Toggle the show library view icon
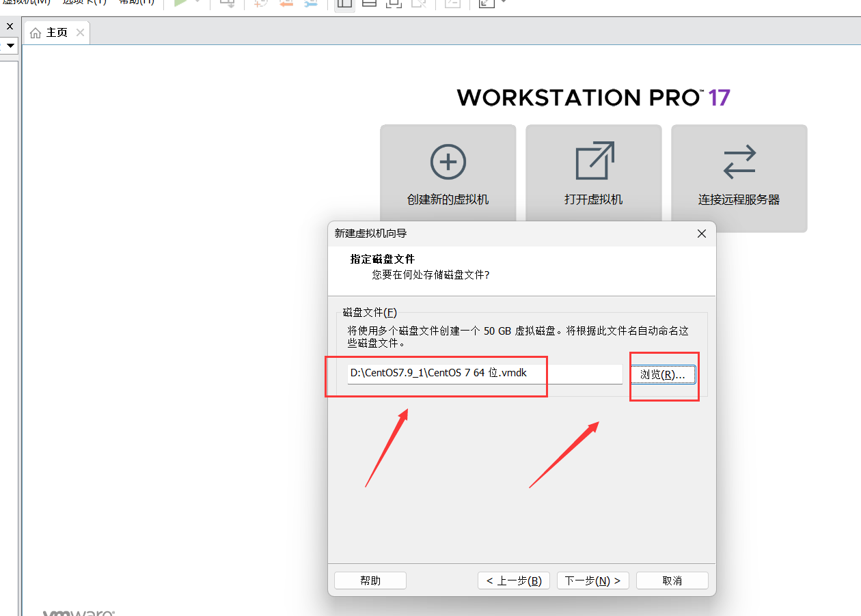The width and height of the screenshot is (861, 616). 345,3
